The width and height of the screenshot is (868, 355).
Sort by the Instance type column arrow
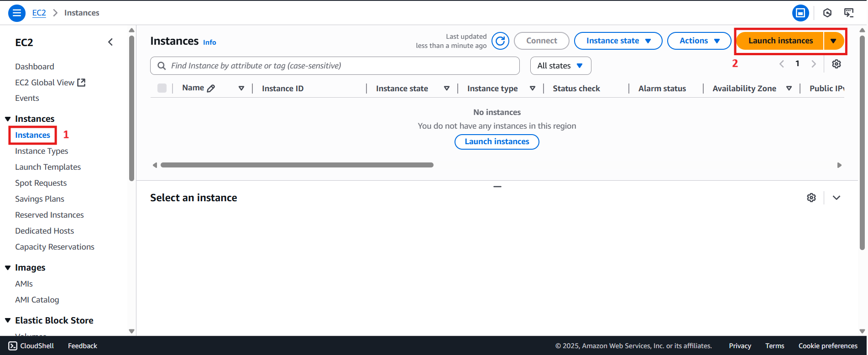533,89
